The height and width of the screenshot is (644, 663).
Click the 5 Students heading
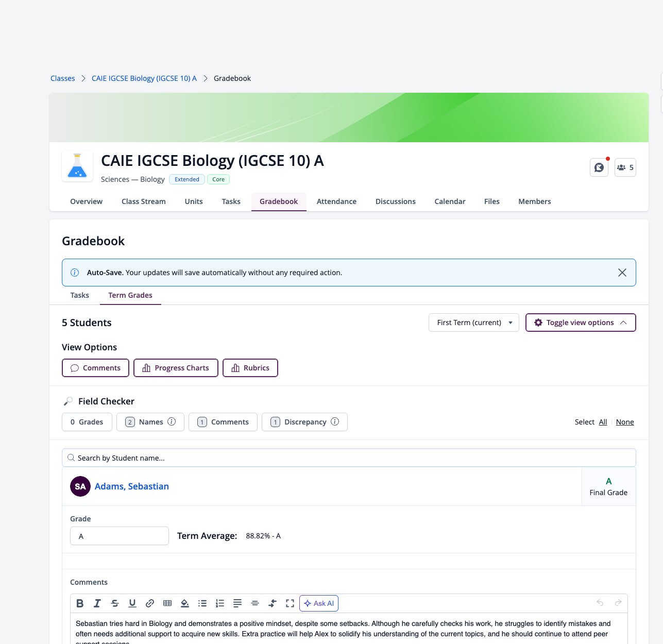87,323
